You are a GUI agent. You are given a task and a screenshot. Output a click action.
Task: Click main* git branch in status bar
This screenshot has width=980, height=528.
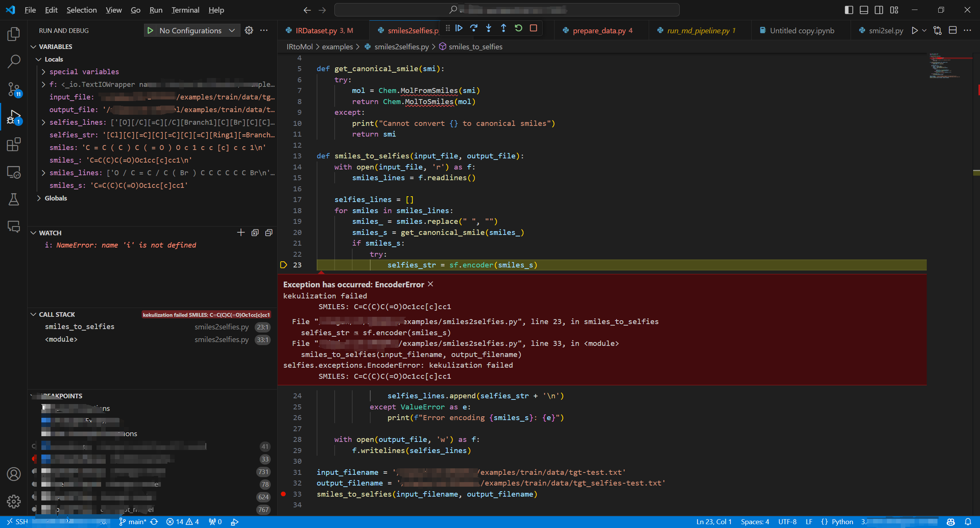133,522
